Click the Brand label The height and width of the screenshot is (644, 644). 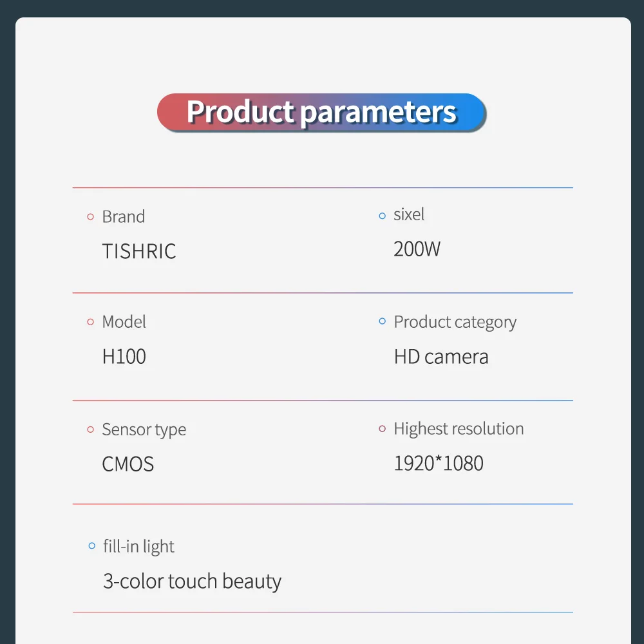click(x=123, y=217)
